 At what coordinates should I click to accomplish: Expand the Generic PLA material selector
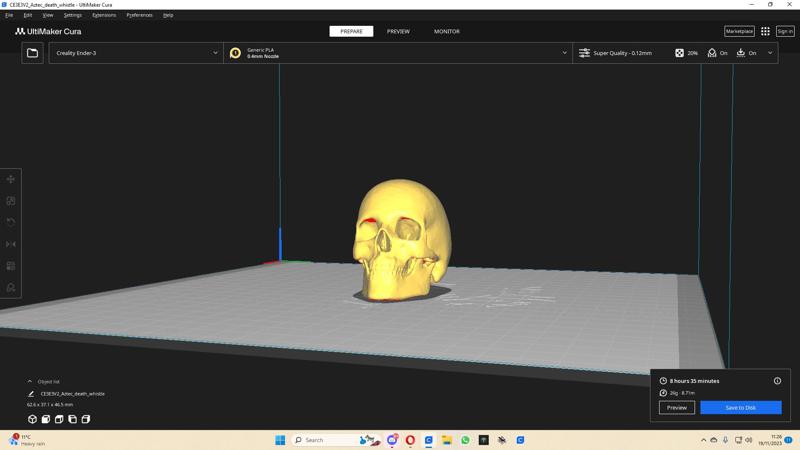coord(398,53)
